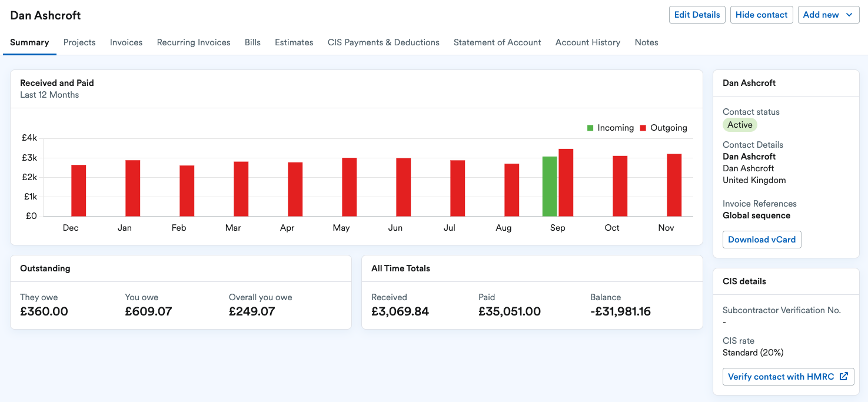
Task: Click the Paid £35,051.00 total
Action: pos(510,311)
